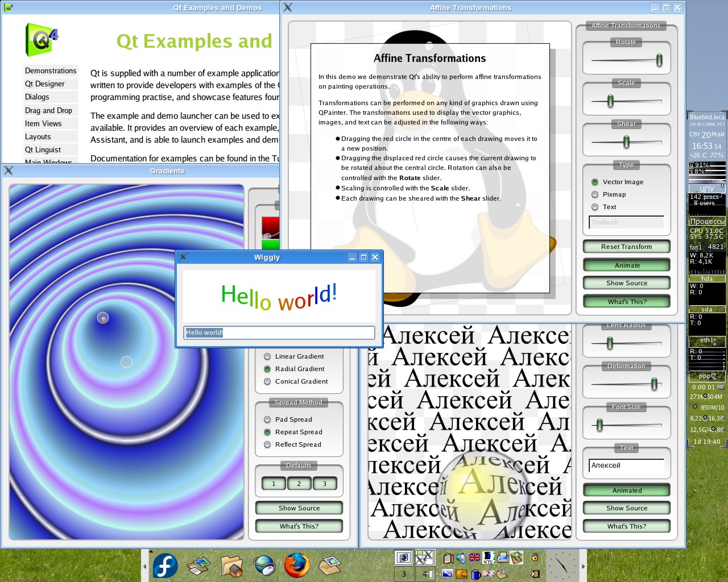Select the Pixmap type option
The height and width of the screenshot is (582, 728).
[609, 194]
